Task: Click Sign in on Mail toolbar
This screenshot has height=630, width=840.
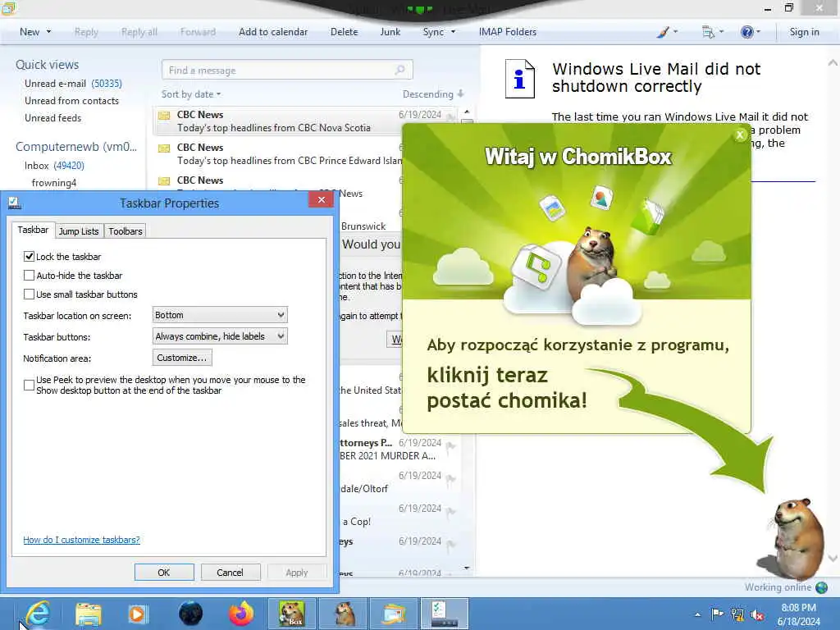Action: click(804, 32)
